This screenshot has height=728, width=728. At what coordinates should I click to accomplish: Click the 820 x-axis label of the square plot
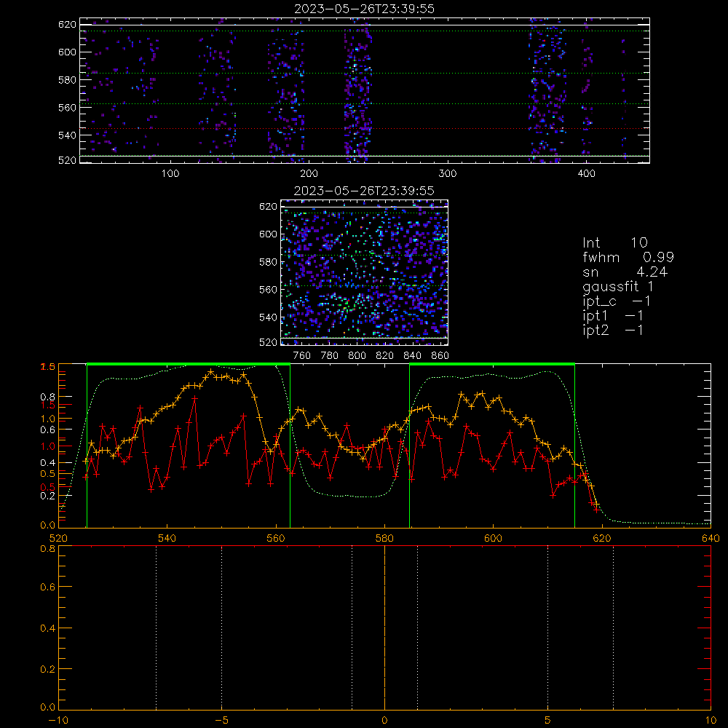[x=384, y=356]
